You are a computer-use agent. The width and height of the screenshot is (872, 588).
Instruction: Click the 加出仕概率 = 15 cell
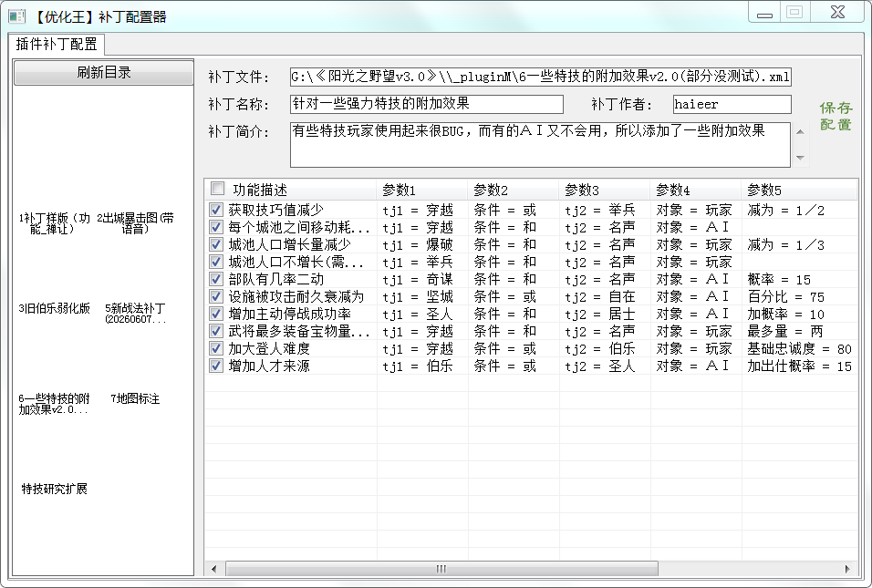tap(799, 366)
